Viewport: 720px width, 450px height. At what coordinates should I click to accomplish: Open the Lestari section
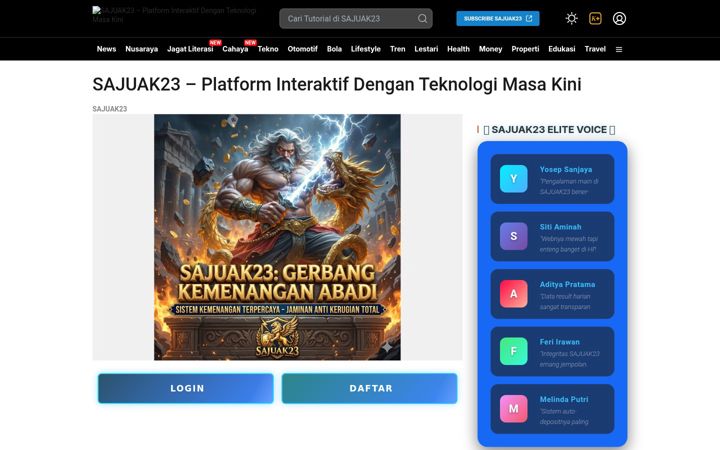point(426,49)
